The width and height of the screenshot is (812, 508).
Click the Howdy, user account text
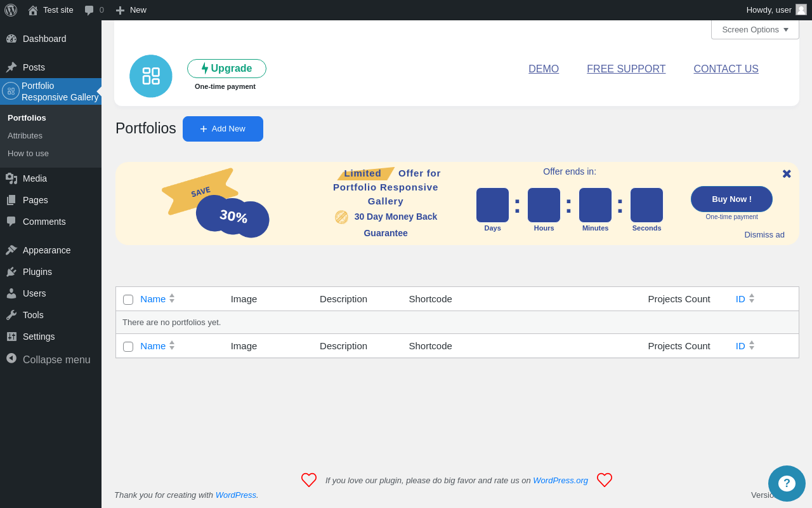[769, 10]
